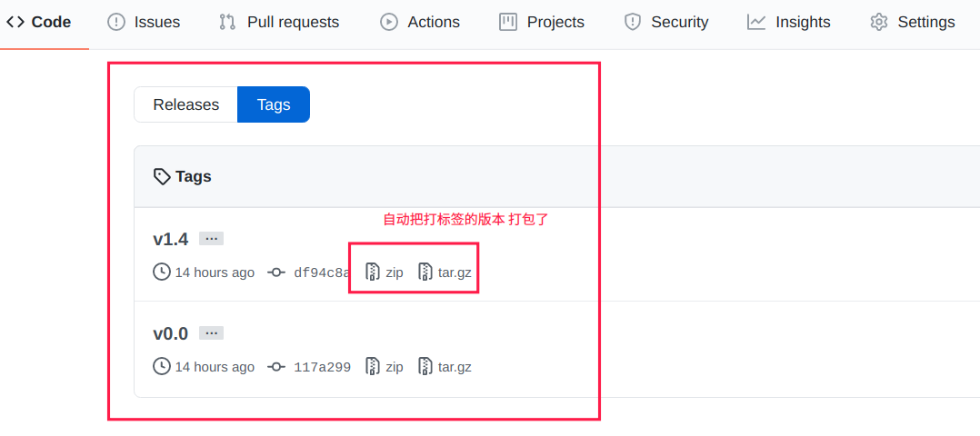The width and height of the screenshot is (980, 436).
Task: Click the Projects board icon
Action: click(508, 23)
